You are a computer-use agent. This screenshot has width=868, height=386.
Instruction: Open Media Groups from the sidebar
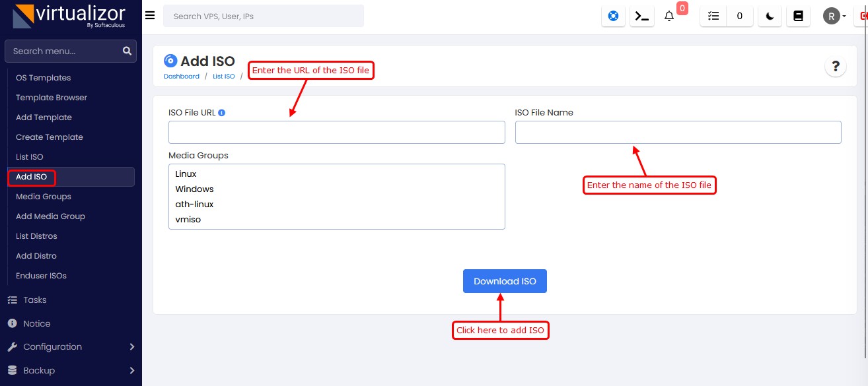click(x=43, y=196)
